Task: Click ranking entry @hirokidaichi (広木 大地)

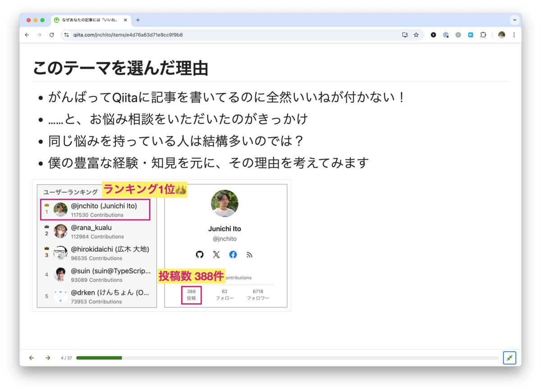Action: click(97, 253)
